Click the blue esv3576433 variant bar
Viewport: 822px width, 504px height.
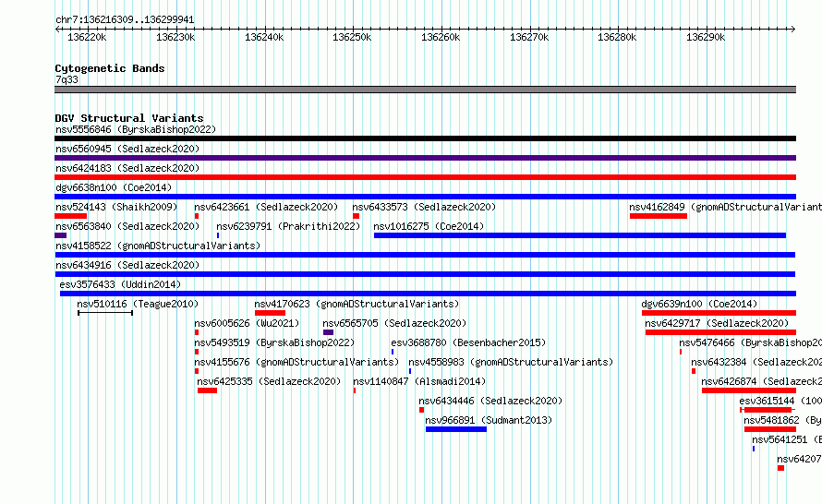[x=428, y=294]
